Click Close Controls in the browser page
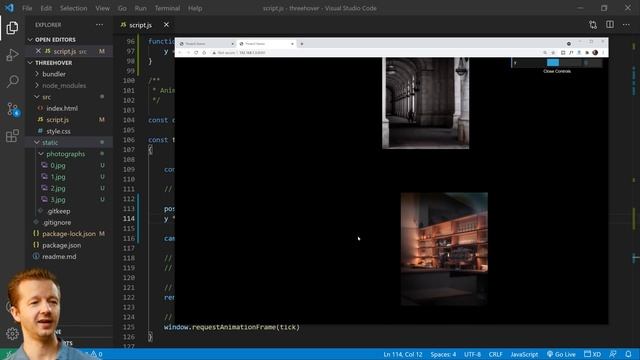The image size is (640, 360). coord(557,71)
